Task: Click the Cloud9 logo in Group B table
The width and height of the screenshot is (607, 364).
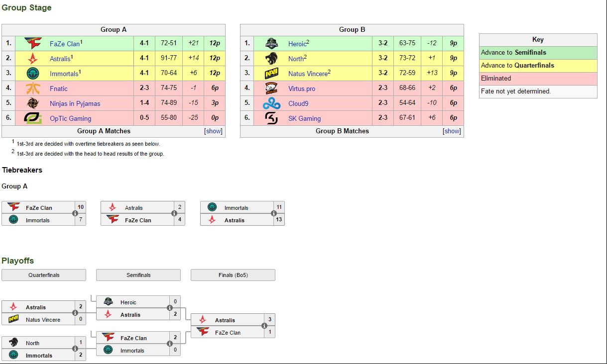Action: point(271,103)
